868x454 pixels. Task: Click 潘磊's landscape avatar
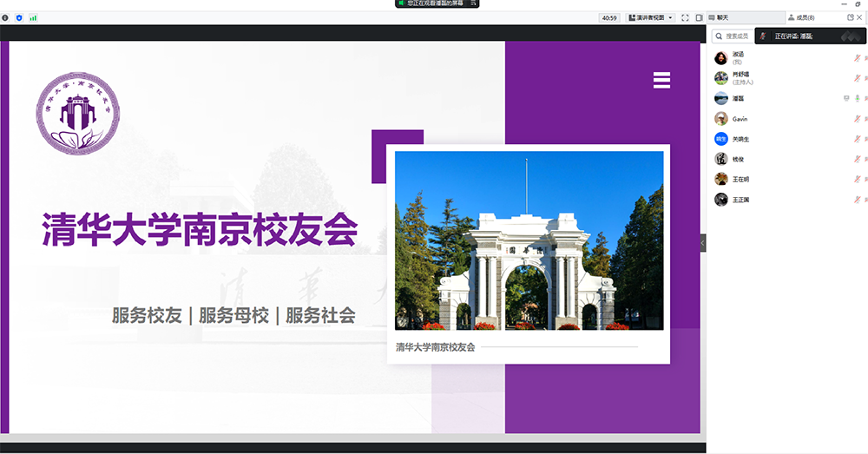(x=720, y=99)
